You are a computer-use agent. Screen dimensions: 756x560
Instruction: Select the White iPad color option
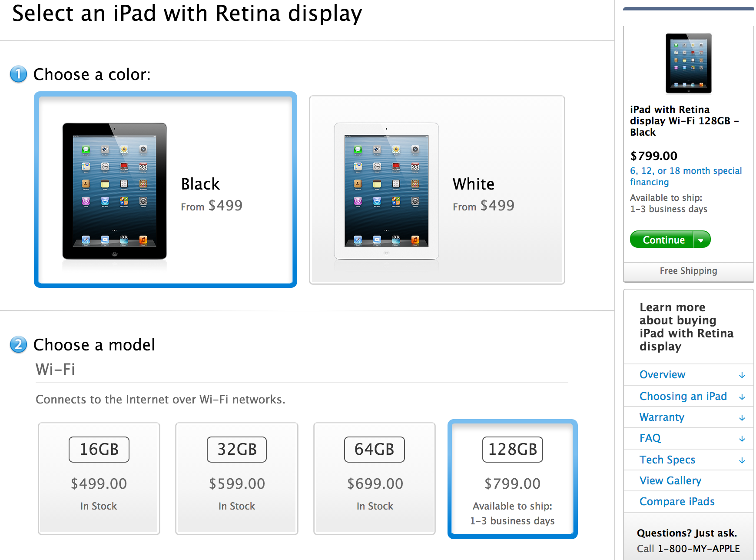pos(436,189)
